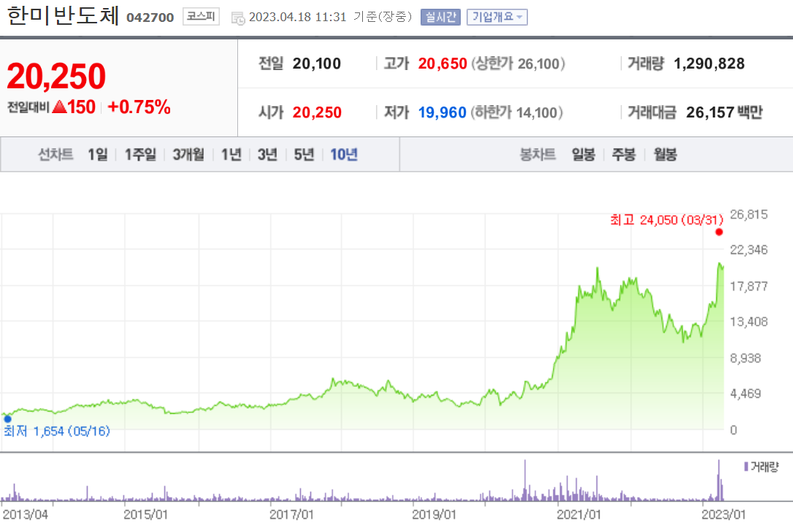The image size is (793, 532).
Task: Click the 13,408 y-axis label
Action: pos(749,321)
